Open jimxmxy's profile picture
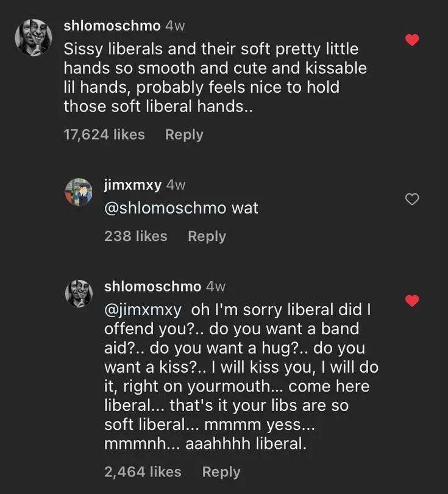The width and height of the screenshot is (448, 494). tap(79, 192)
